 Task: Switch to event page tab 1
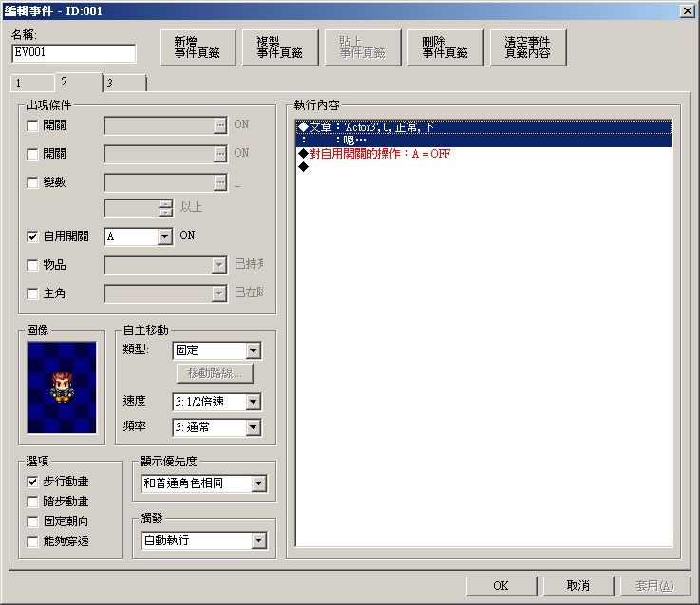point(32,83)
